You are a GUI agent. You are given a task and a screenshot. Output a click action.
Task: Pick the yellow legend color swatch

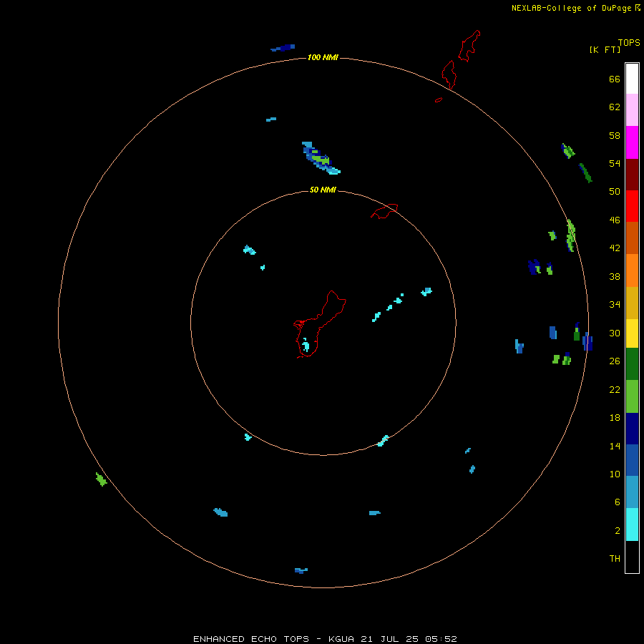click(632, 333)
